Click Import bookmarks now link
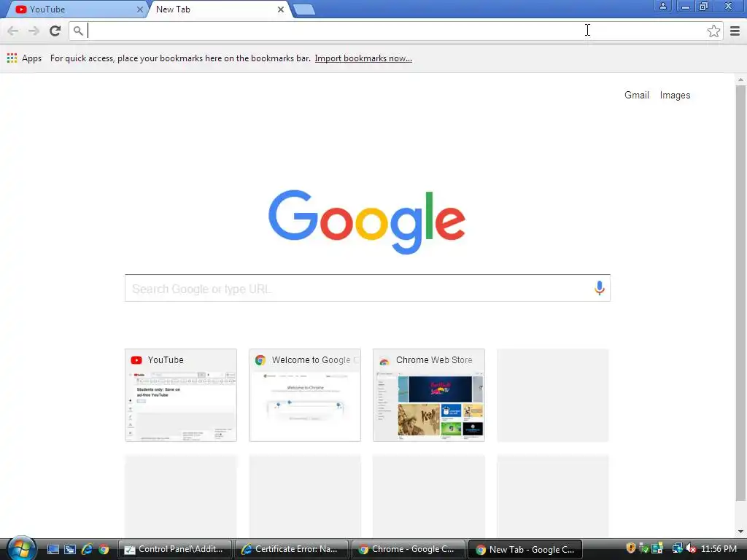The image size is (747, 560). (x=363, y=58)
